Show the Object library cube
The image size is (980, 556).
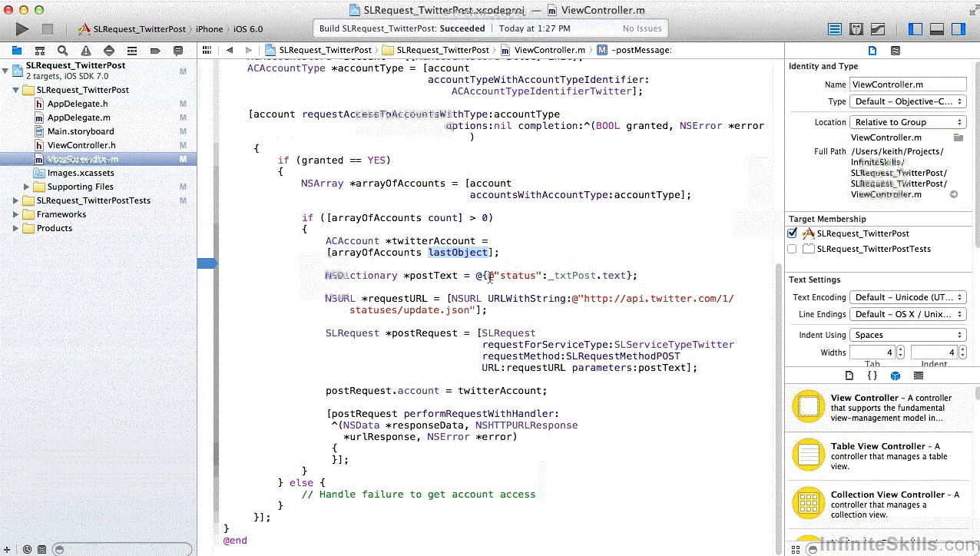pos(896,376)
